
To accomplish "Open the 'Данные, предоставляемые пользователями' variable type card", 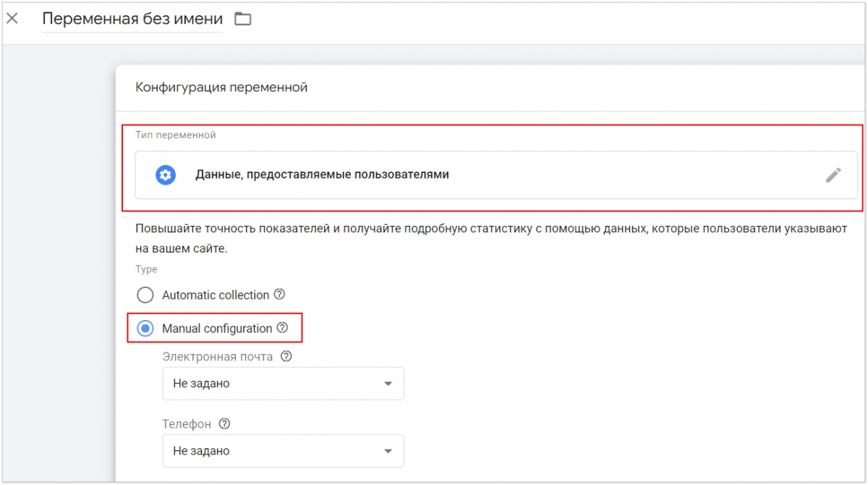I will 496,174.
